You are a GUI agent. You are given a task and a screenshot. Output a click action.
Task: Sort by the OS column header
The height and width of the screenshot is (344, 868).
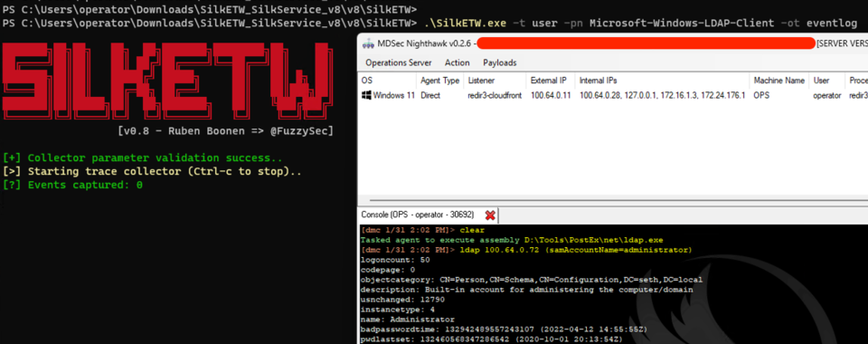coord(367,81)
